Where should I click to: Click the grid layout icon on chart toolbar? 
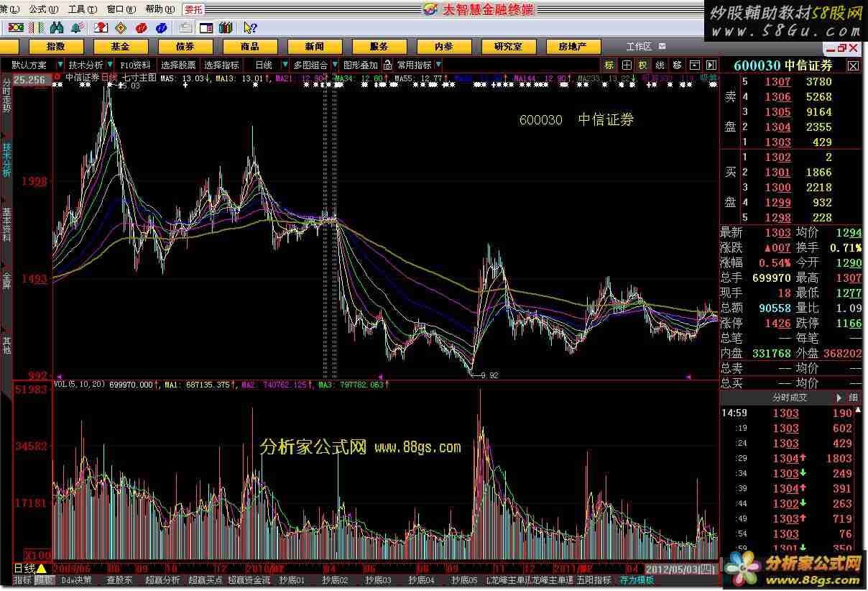[x=627, y=65]
